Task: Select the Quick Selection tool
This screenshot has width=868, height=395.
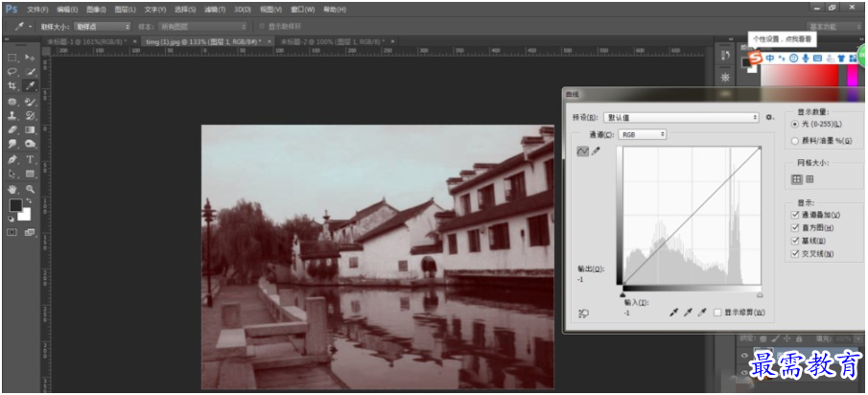Action: pyautogui.click(x=30, y=72)
